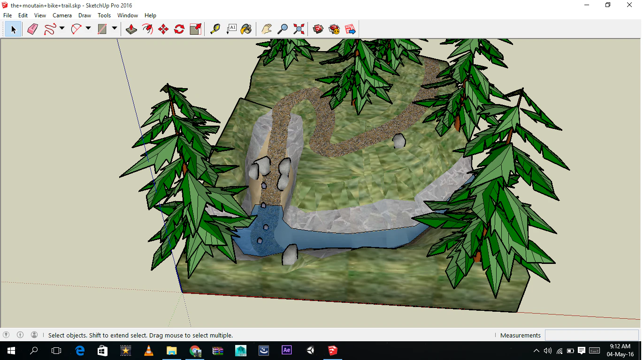This screenshot has width=644, height=360.
Task: Open the Windows Start menu
Action: pyautogui.click(x=11, y=350)
